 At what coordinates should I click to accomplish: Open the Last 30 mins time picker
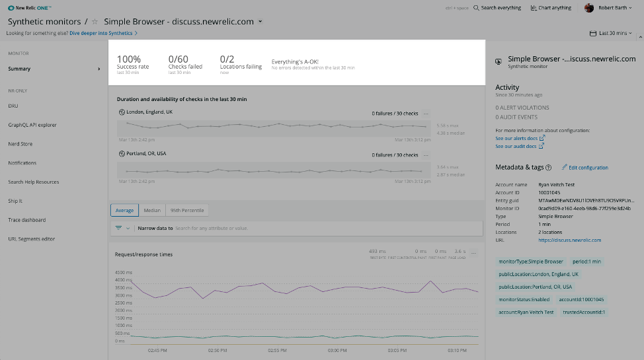(611, 33)
